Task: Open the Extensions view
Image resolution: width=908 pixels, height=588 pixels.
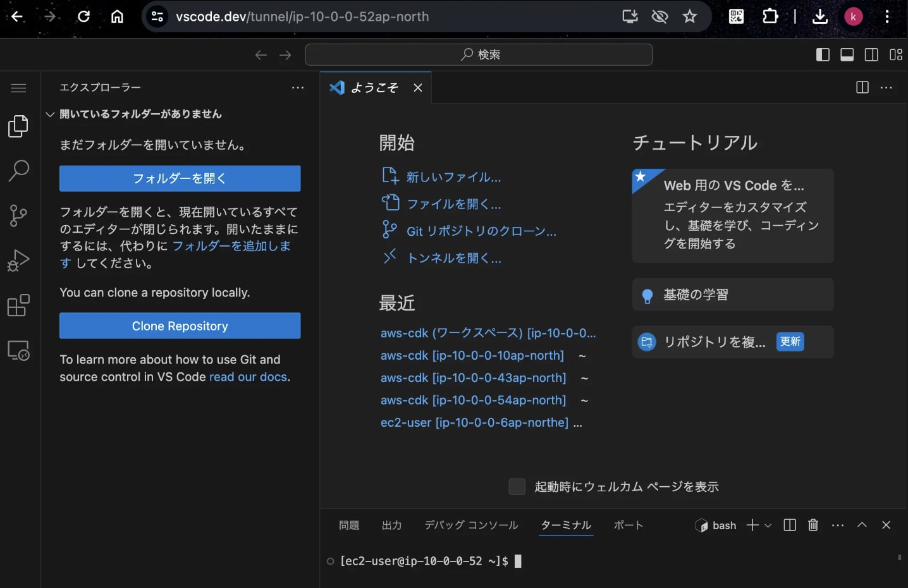Action: [x=18, y=305]
